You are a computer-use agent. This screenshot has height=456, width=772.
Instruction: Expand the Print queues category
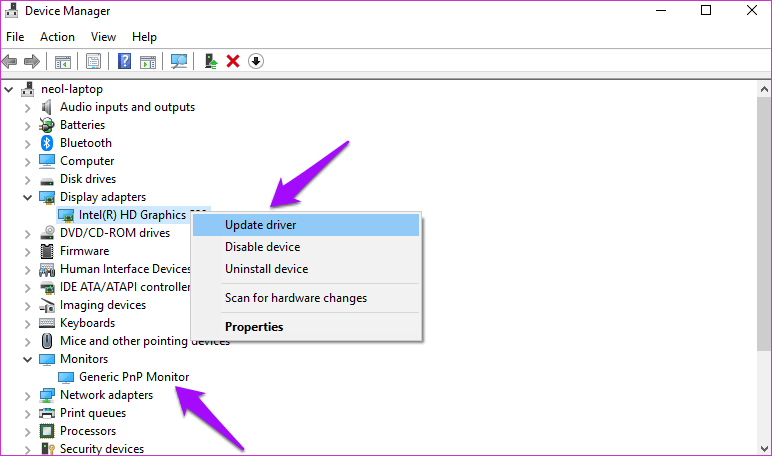click(28, 414)
